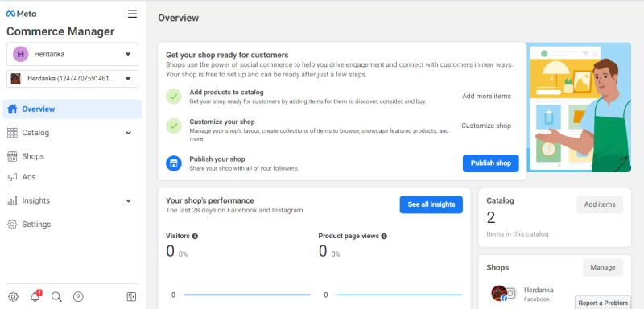
Task: Click 'Customize your shop' step title
Action: tap(222, 122)
